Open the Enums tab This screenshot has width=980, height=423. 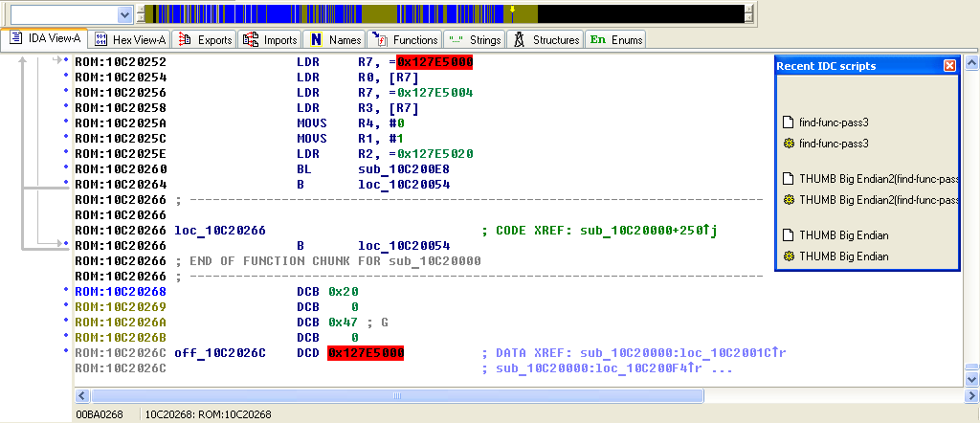point(616,40)
